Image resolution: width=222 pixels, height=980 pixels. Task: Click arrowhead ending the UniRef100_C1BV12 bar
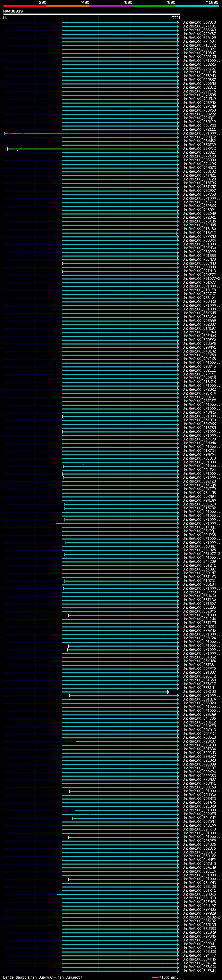[177, 233]
